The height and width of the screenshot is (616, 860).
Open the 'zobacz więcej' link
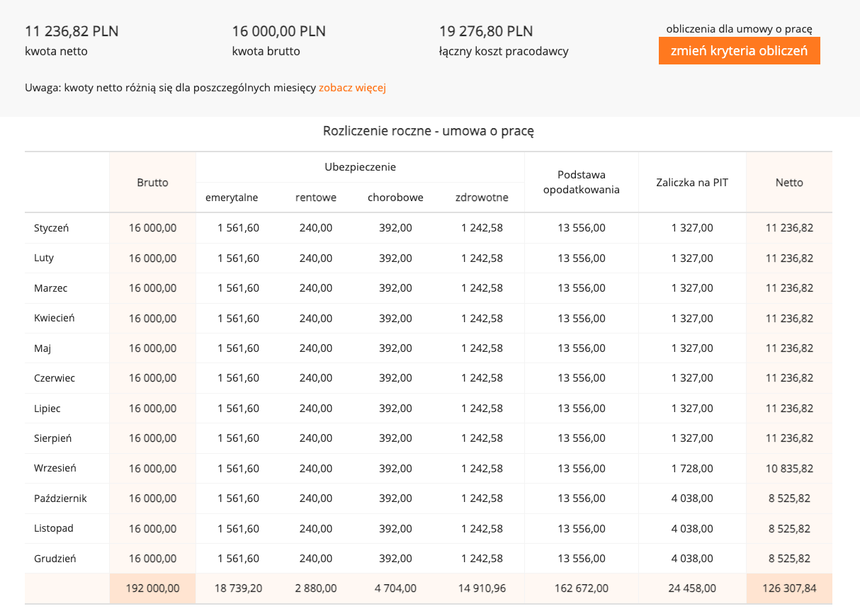352,88
